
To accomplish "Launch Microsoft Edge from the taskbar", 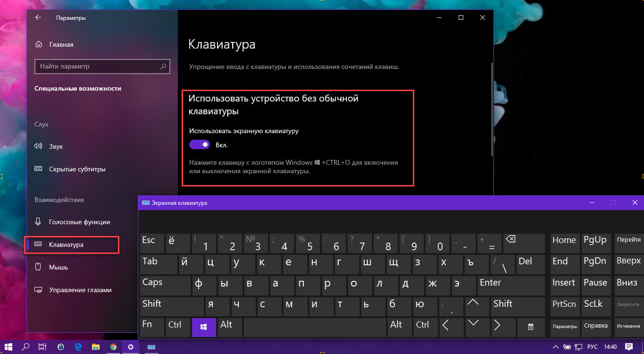I will click(x=78, y=347).
